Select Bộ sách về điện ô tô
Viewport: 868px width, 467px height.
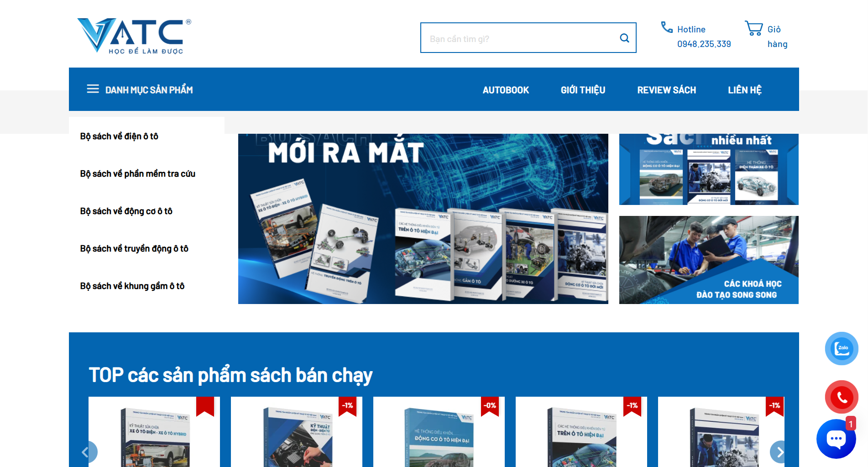(119, 136)
